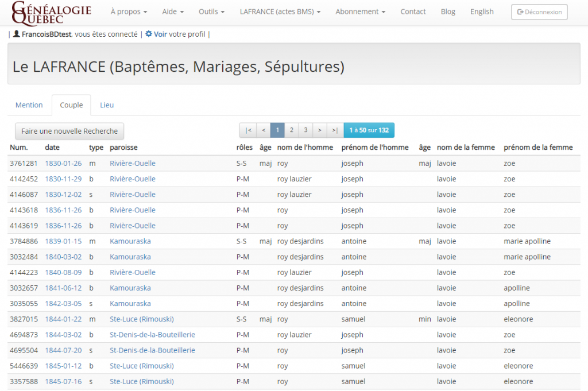Go to page 2 of results
This screenshot has height=391, width=588.
[x=291, y=130]
